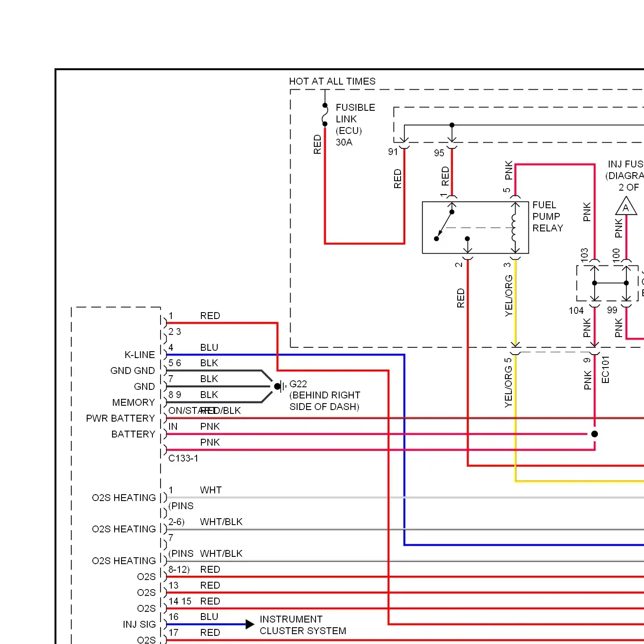The width and height of the screenshot is (644, 644).
Task: Select the BEHIND RIGHT SIDE OF DASH note
Action: 325,401
